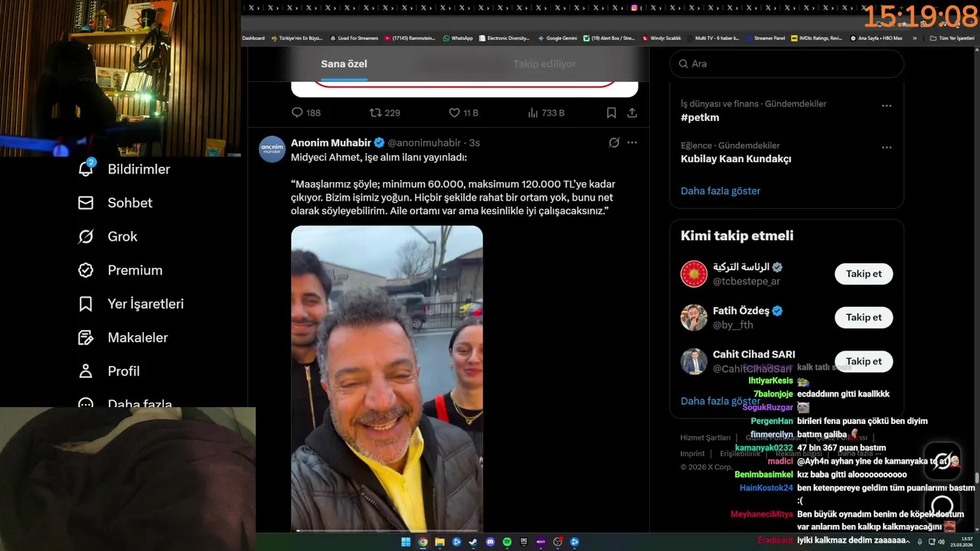This screenshot has height=551, width=980.
Task: Follow Cahit Cihad SARI with Takip et
Action: 864,361
